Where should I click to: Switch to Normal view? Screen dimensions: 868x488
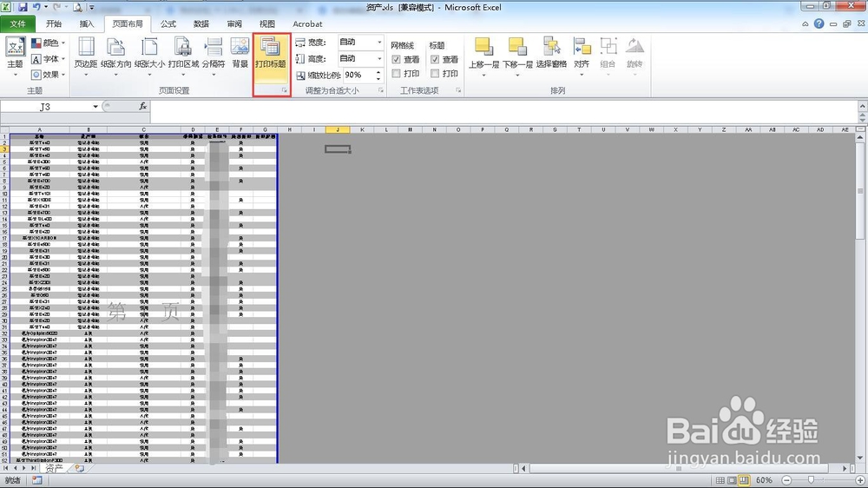click(720, 480)
